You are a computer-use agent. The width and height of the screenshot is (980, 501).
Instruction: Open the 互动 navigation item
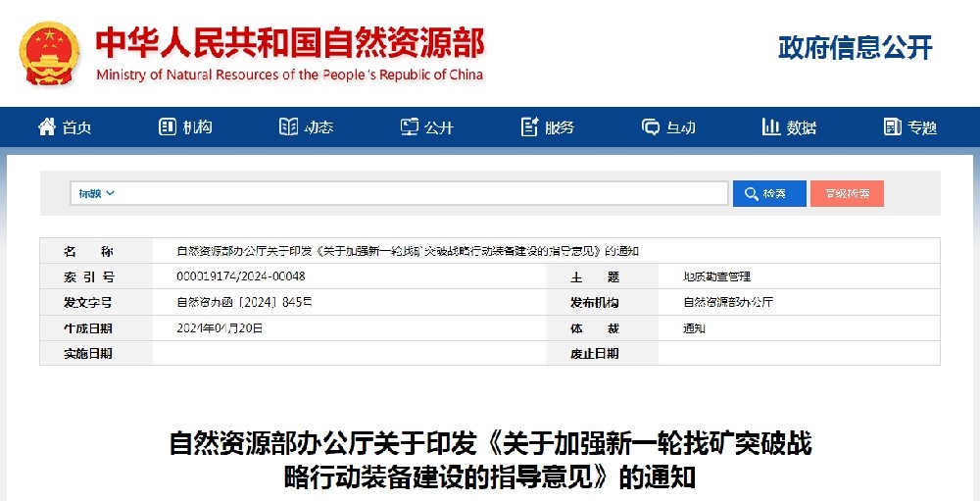(x=668, y=127)
